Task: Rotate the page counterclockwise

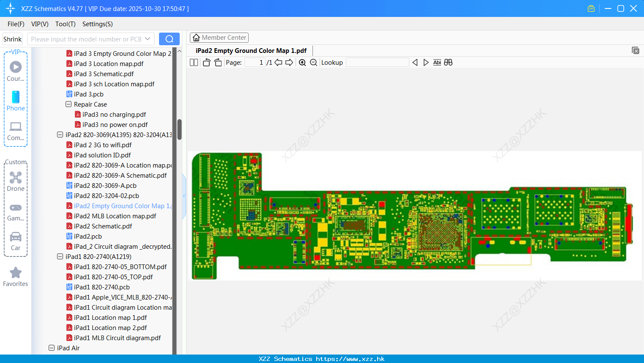Action: click(206, 63)
